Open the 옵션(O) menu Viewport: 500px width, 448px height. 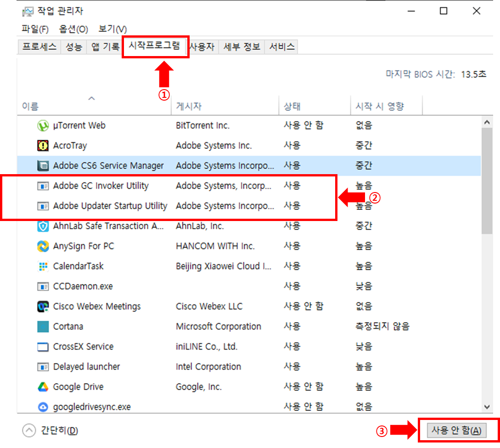(73, 29)
